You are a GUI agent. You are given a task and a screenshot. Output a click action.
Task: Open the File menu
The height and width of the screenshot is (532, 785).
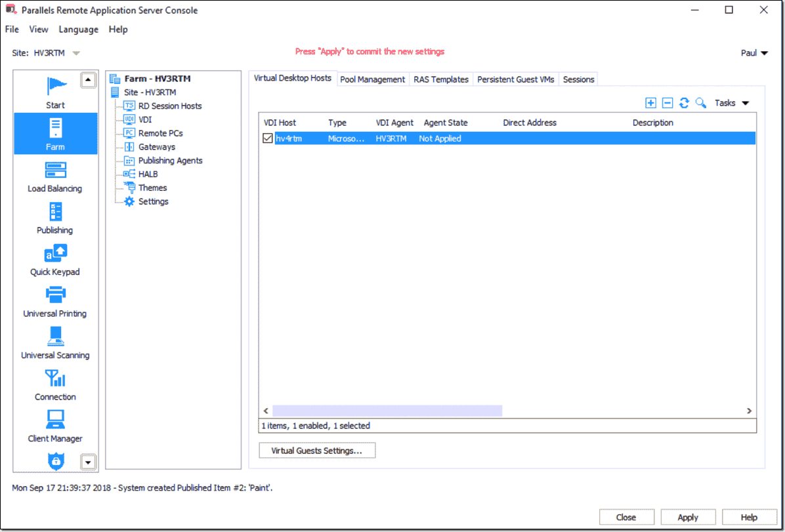point(12,30)
